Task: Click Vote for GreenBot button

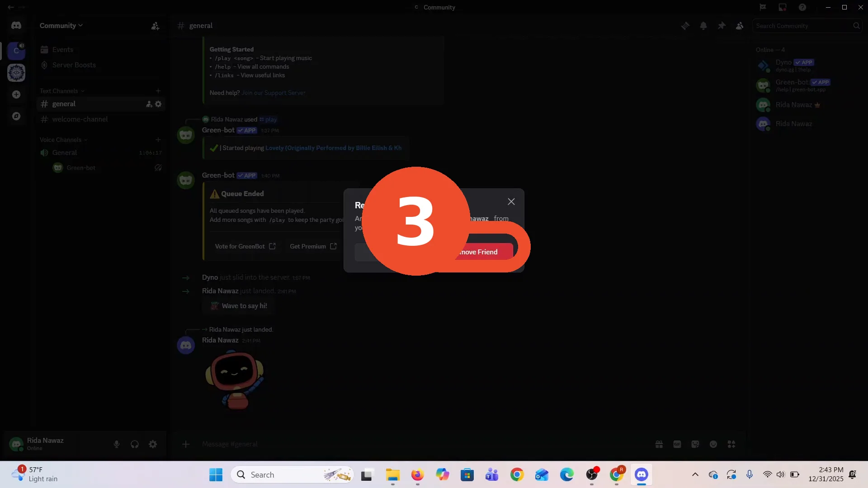Action: click(245, 246)
